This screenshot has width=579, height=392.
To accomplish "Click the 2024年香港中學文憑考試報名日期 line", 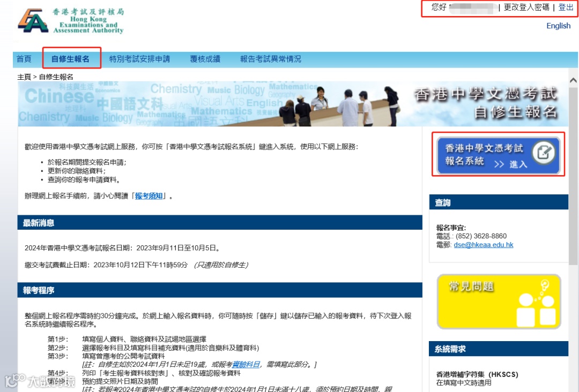I will coord(123,248).
